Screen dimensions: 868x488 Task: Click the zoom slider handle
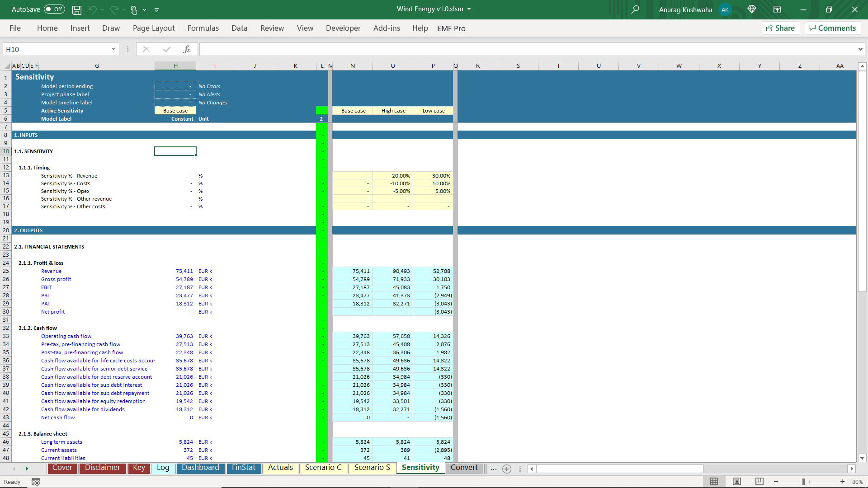[804, 482]
